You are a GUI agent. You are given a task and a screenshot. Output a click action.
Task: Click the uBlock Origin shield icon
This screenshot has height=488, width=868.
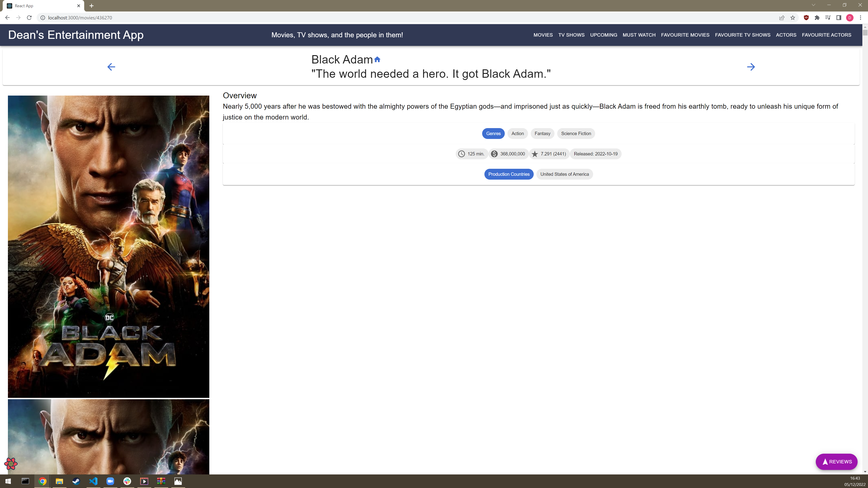[806, 18]
